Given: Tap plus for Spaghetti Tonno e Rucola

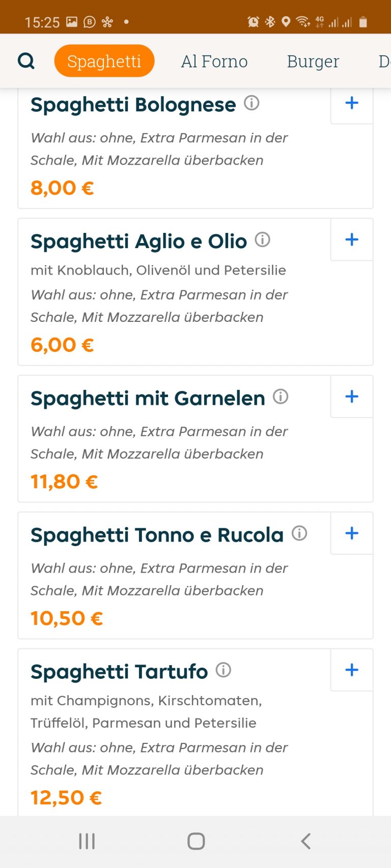Looking at the screenshot, I should (352, 533).
